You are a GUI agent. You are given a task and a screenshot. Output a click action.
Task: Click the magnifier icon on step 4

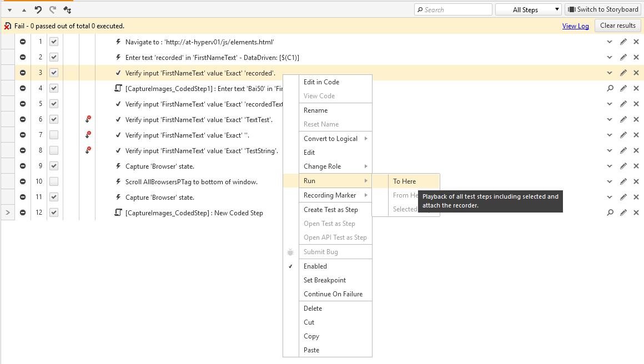pyautogui.click(x=610, y=88)
